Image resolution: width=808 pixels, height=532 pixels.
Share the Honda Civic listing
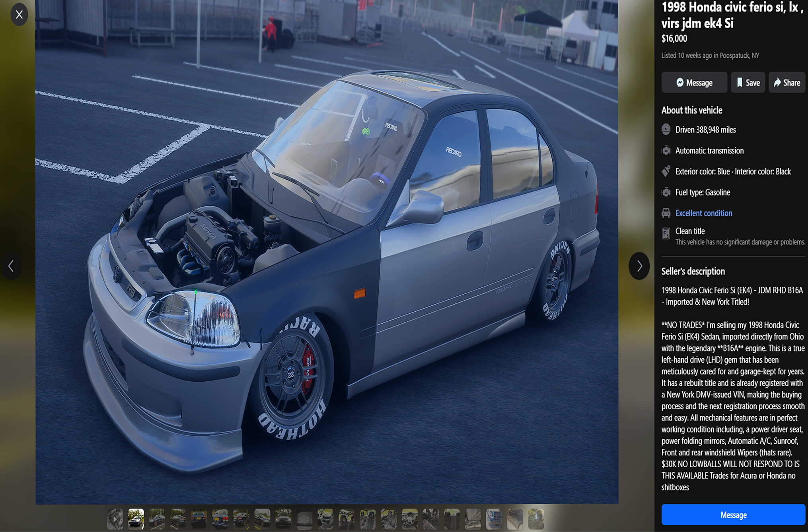click(x=787, y=83)
